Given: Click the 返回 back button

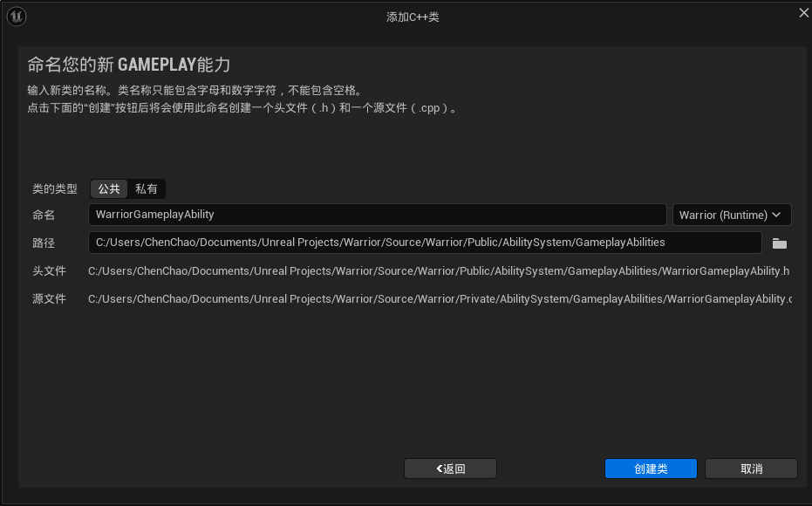Looking at the screenshot, I should pyautogui.click(x=450, y=468).
